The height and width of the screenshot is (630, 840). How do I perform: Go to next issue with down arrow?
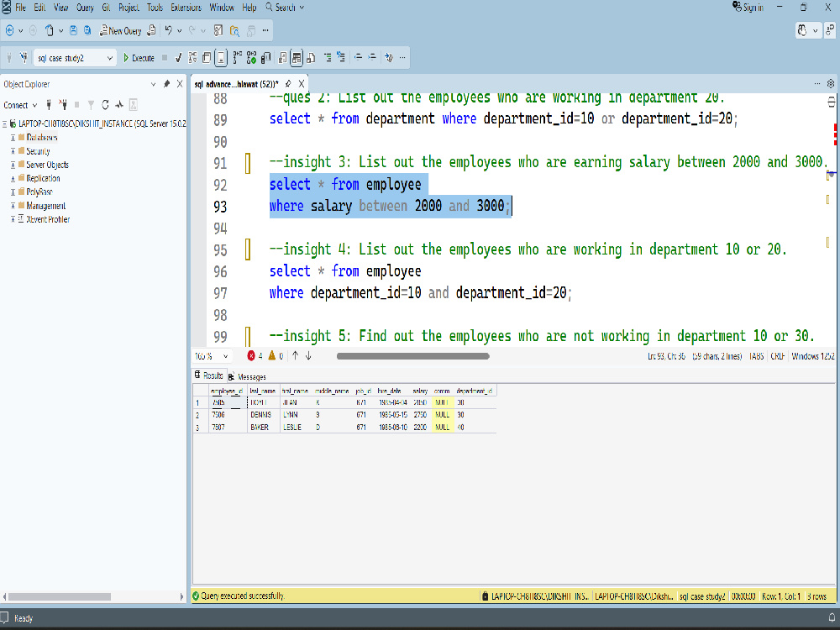click(308, 355)
